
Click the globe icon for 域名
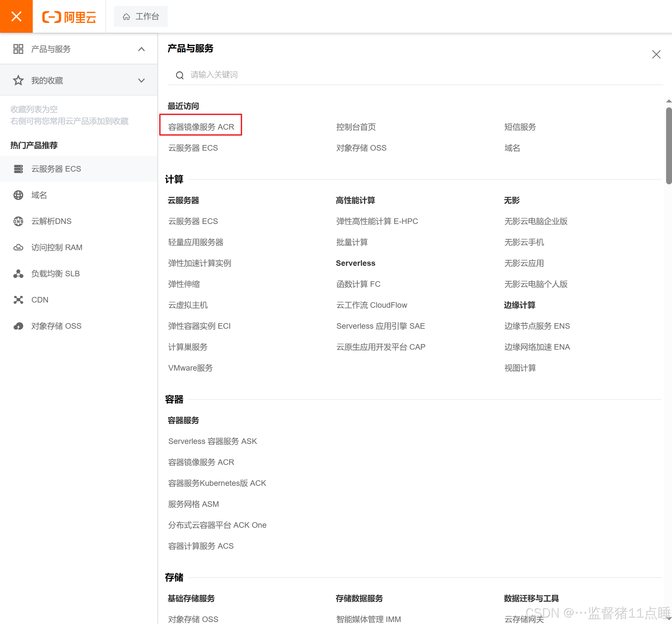[18, 195]
